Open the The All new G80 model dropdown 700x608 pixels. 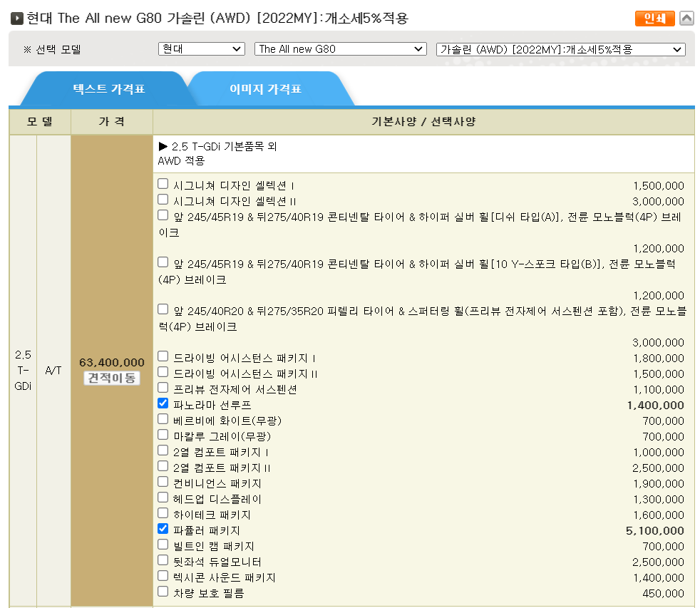coord(340,49)
